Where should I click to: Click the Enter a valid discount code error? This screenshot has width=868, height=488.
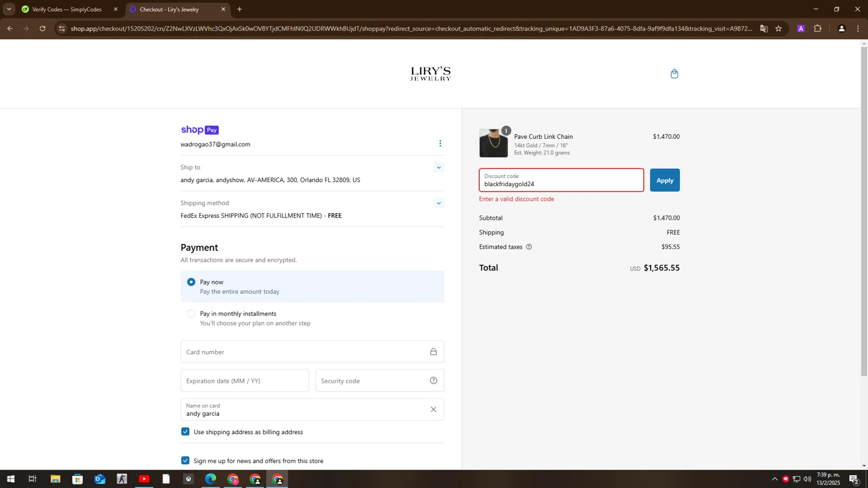(517, 199)
